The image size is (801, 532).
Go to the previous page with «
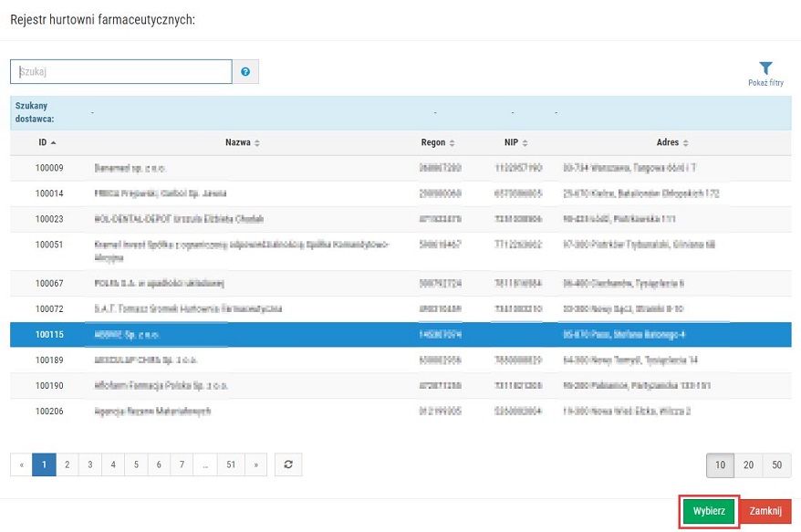point(22,464)
